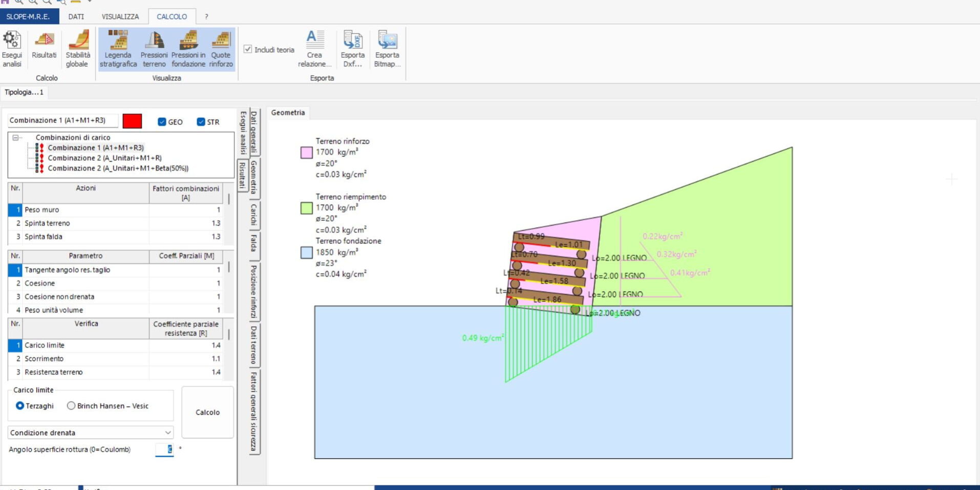
Task: Select Combinazione 2 (A_Unitari+M1+R) tree item
Action: 104,158
